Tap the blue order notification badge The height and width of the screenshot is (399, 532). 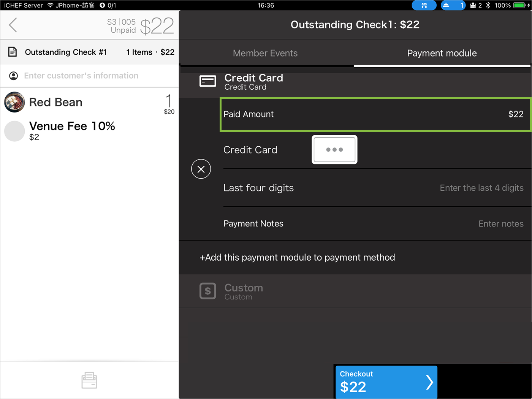(x=453, y=5)
